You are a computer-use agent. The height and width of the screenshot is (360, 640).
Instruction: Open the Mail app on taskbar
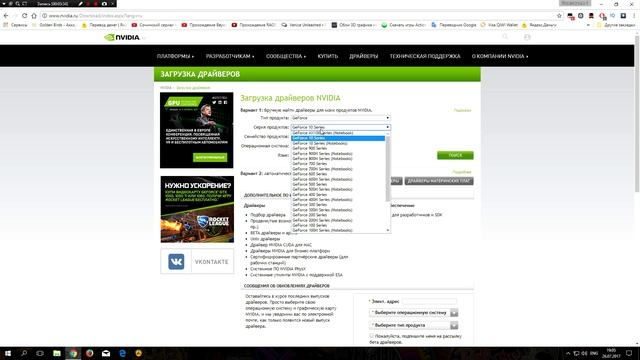click(106, 353)
